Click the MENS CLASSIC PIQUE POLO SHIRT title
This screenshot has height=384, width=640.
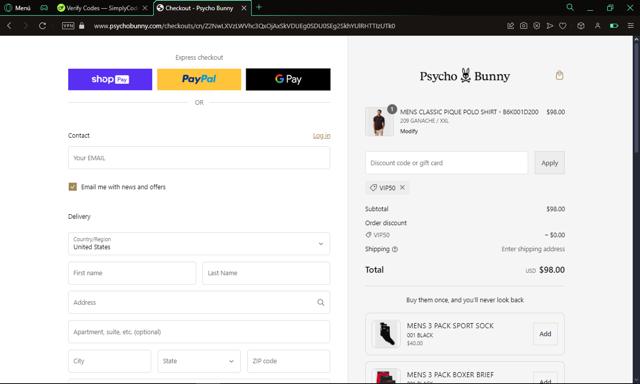click(x=469, y=112)
